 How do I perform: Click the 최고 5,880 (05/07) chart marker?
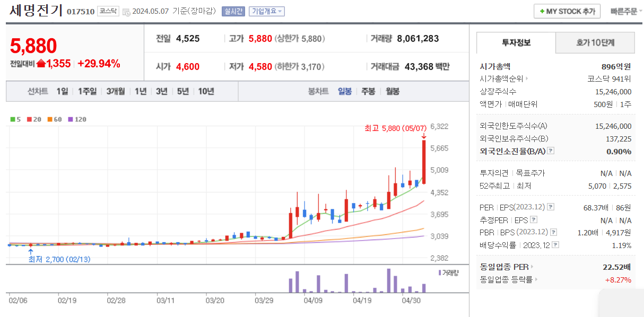(x=396, y=128)
